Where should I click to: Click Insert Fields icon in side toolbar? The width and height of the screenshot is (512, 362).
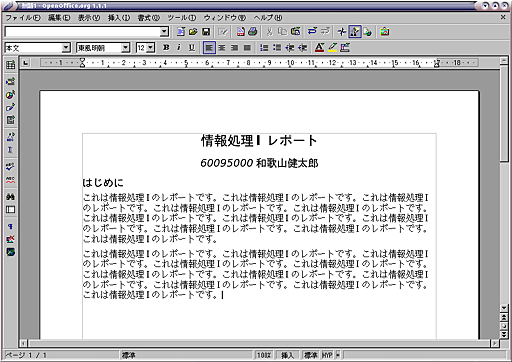click(x=10, y=81)
